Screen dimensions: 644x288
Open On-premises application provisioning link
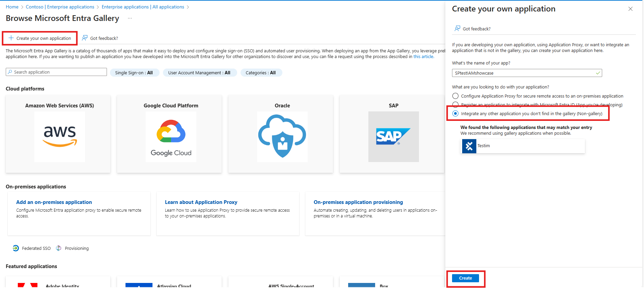358,202
